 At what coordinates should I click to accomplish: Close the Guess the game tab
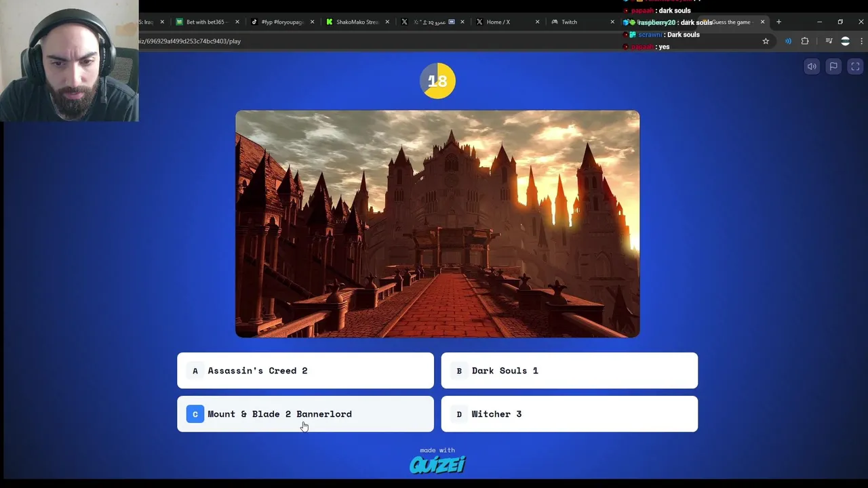(x=762, y=22)
